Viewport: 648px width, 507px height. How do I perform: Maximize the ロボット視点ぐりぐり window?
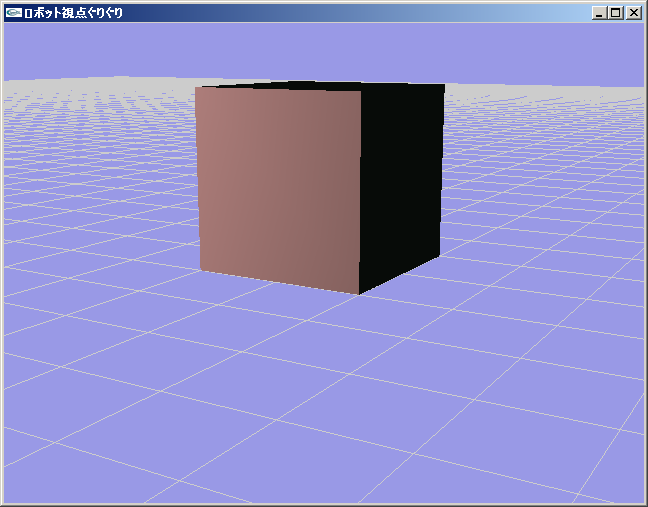pos(616,13)
